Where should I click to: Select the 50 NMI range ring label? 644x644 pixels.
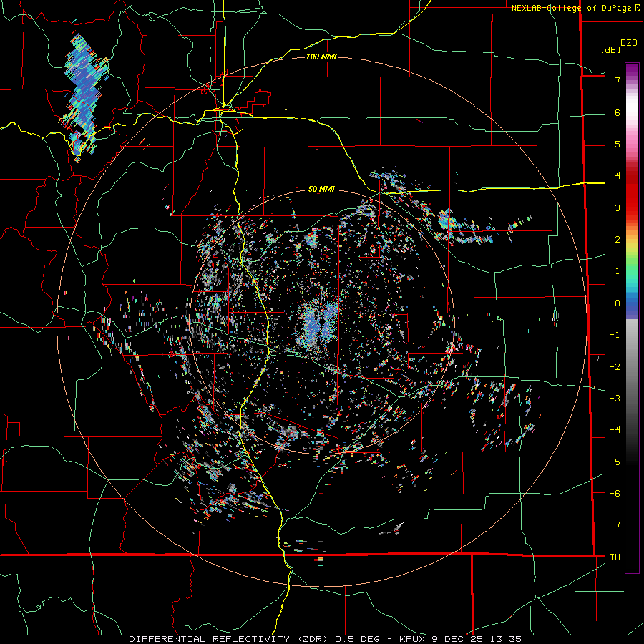(321, 189)
